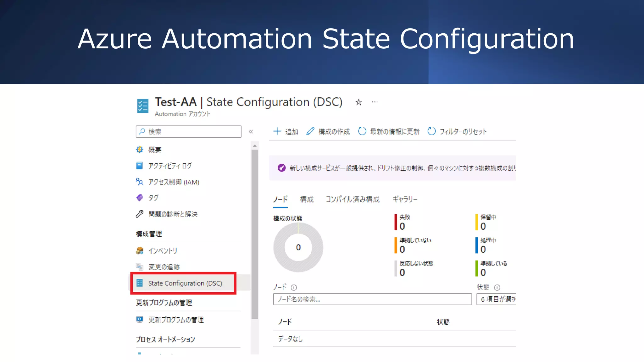This screenshot has height=362, width=644.
Task: Open the more options ellipsis menu
Action: [375, 102]
